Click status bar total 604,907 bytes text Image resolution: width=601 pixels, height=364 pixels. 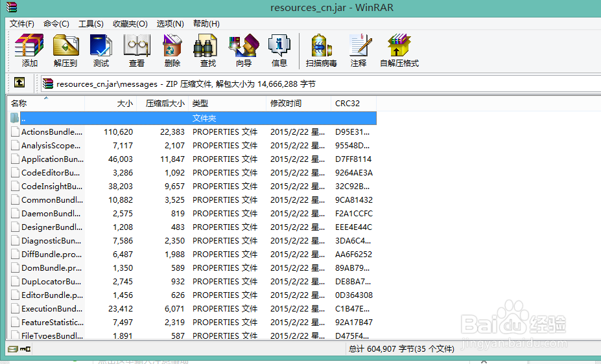pos(401,348)
